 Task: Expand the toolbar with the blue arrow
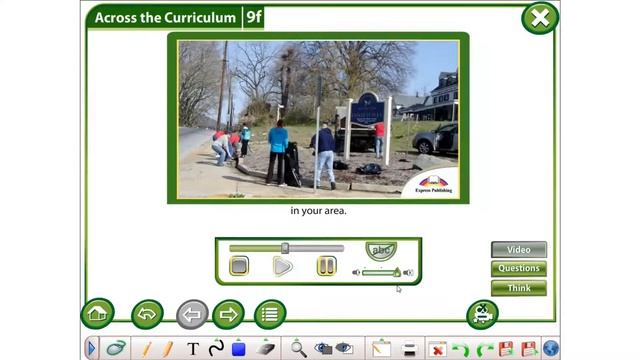pyautogui.click(x=91, y=349)
